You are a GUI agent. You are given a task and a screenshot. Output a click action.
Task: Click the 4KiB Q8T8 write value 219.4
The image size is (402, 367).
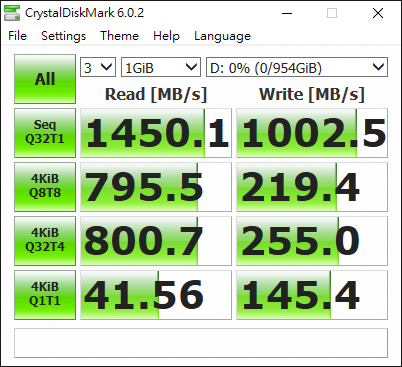[312, 187]
